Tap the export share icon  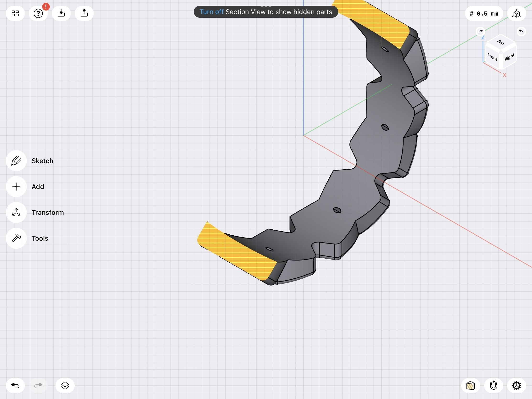click(x=84, y=13)
